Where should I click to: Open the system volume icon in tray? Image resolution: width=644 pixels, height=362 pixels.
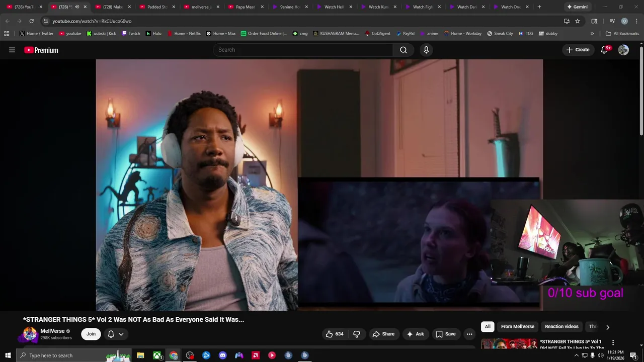(x=600, y=355)
